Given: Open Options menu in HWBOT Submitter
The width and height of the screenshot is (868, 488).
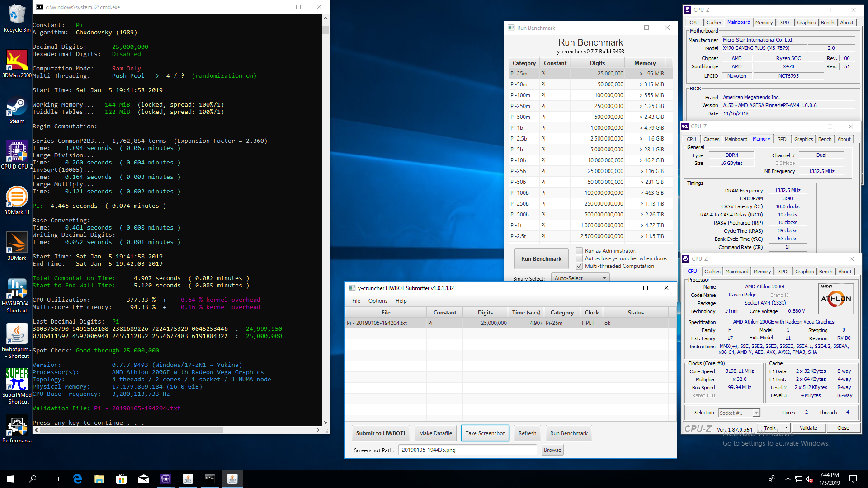Looking at the screenshot, I should [377, 301].
